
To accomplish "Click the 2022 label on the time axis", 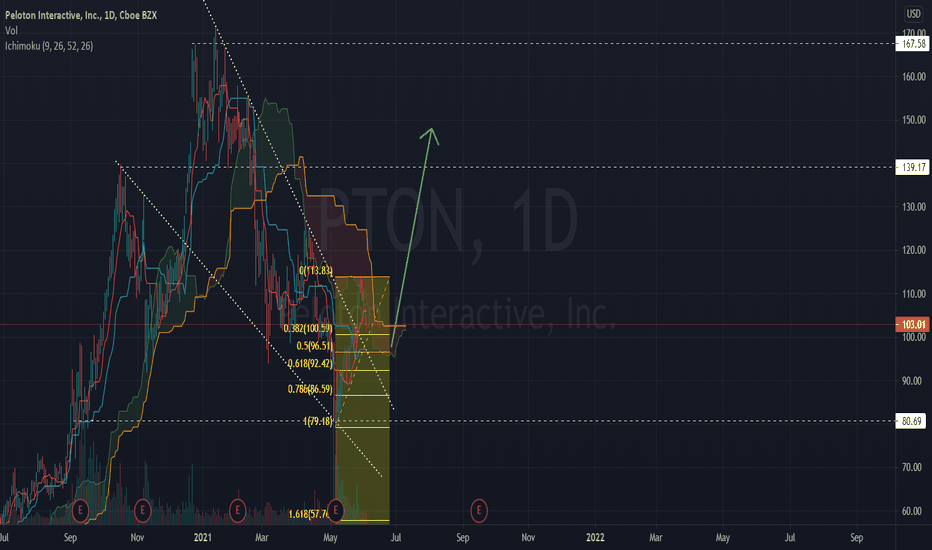I will coord(595,538).
